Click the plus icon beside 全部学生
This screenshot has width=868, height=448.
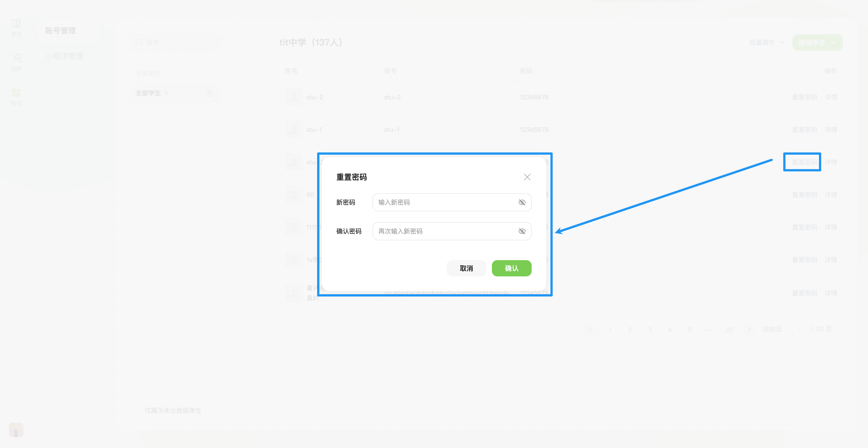click(x=209, y=93)
